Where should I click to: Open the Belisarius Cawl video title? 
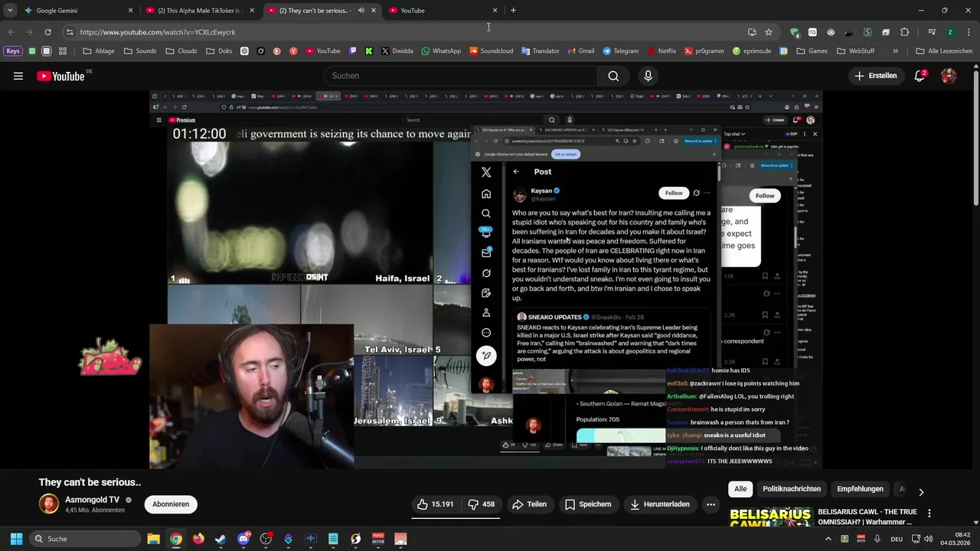coord(867,517)
